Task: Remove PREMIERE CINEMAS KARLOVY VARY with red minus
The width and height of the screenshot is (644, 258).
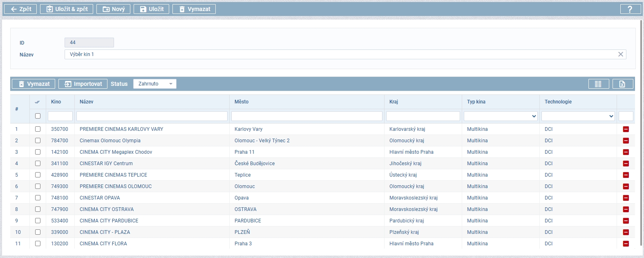Action: [626, 129]
